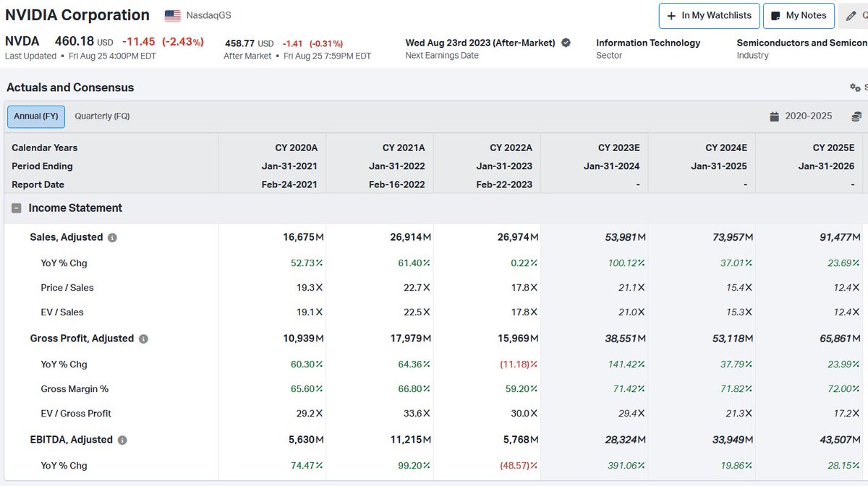Collapse the Income Statement section
868x486 pixels.
(17, 208)
